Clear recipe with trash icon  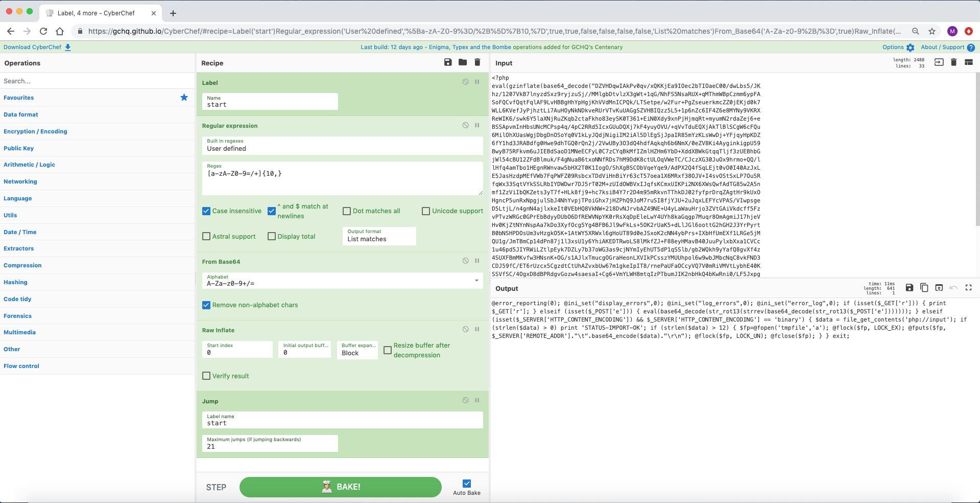[477, 62]
